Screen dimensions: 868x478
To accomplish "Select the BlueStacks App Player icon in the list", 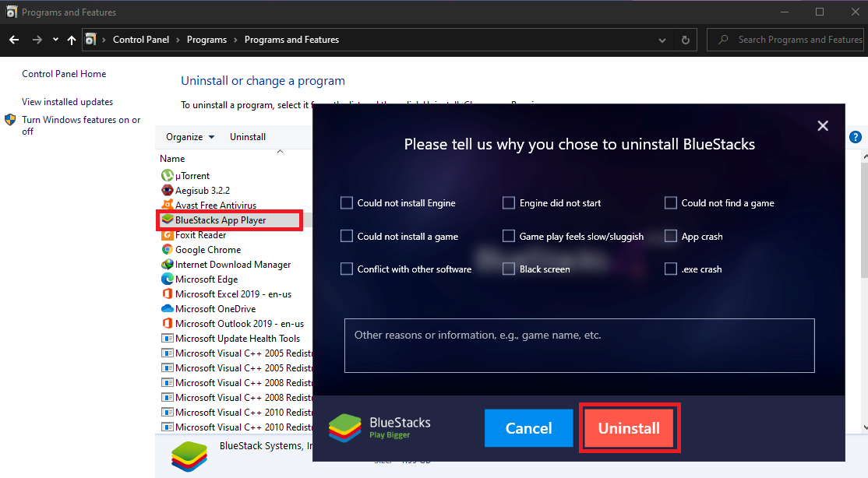I will [x=168, y=220].
